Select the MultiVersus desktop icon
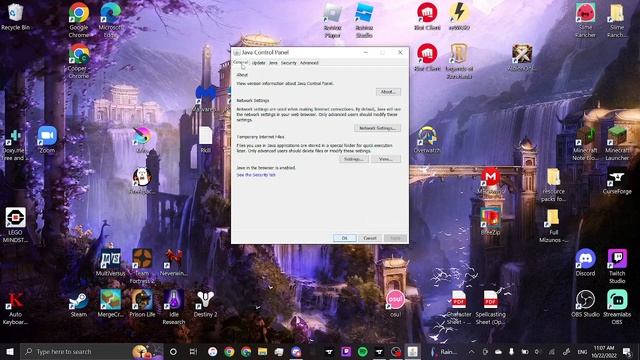This screenshot has height=360, width=640. [x=110, y=262]
